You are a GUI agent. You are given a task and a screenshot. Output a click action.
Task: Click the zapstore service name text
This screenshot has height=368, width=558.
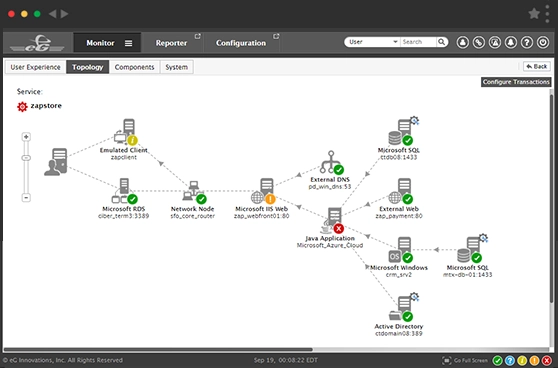point(46,106)
